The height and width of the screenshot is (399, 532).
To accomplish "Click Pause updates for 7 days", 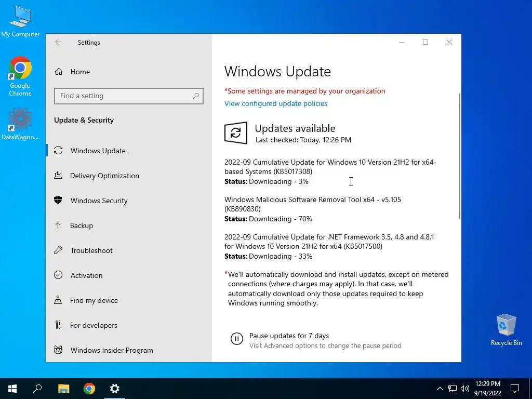I will [x=289, y=336].
